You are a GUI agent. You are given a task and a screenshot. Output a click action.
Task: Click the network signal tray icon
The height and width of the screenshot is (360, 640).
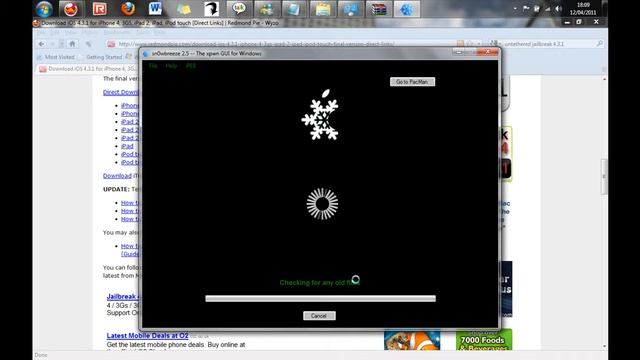tap(547, 9)
